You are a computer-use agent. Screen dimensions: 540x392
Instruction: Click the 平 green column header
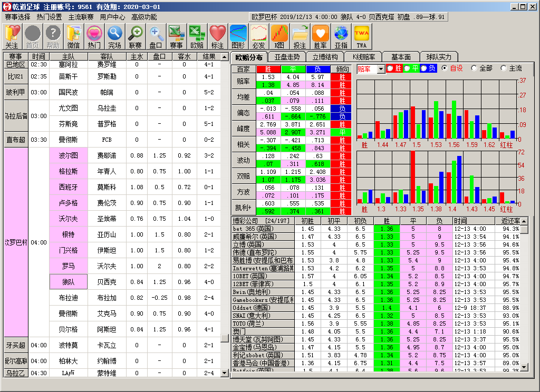click(293, 69)
